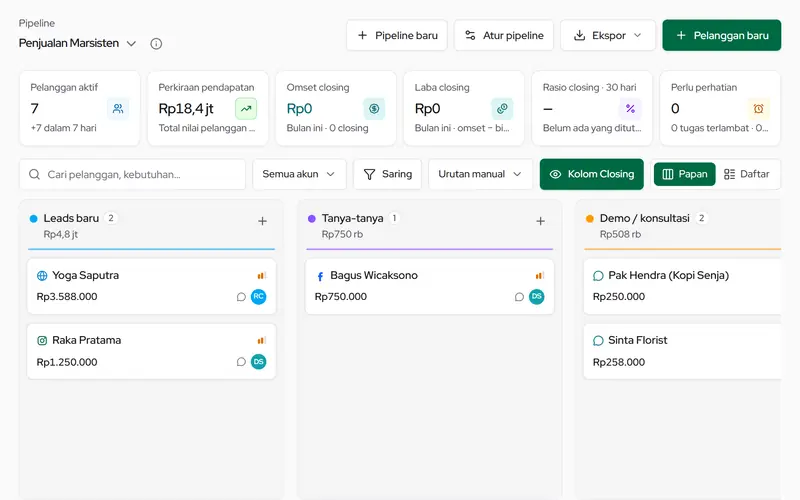Open the Pak Hendra (Kopi Senja) card
The width and height of the screenshot is (800, 500).
pos(682,286)
